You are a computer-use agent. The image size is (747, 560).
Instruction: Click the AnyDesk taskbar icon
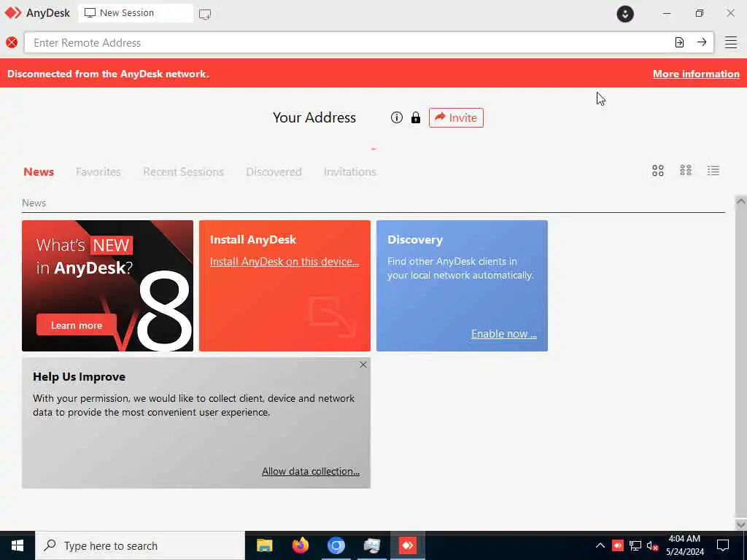pyautogui.click(x=407, y=545)
